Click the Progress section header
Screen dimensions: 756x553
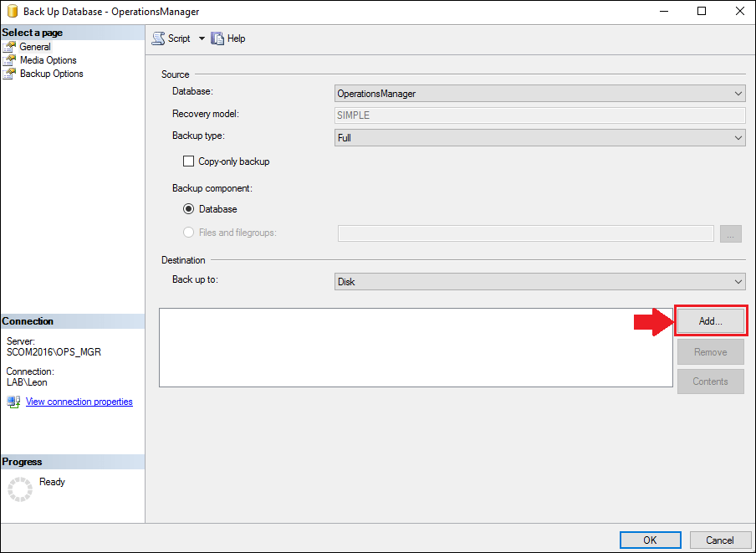tap(72, 462)
